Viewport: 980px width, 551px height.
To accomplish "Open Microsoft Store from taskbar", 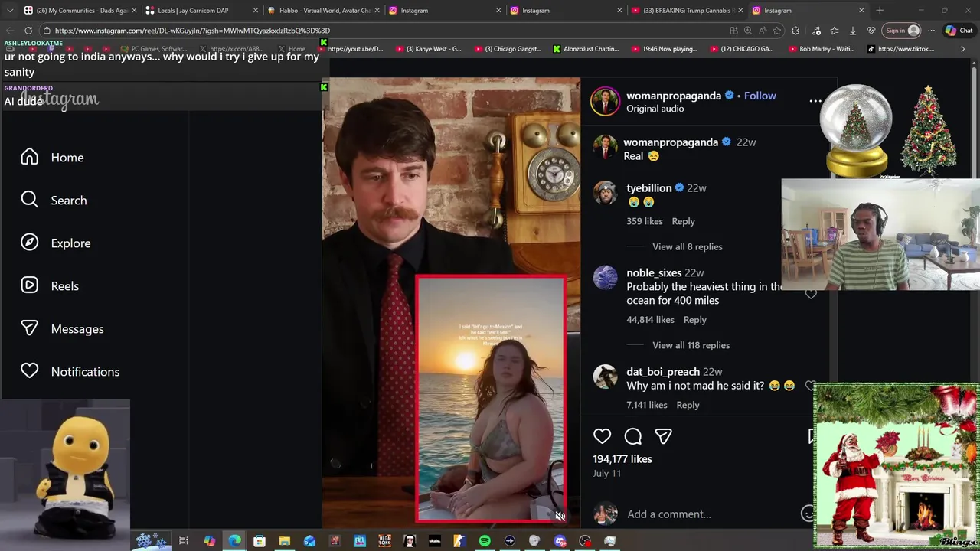I will pos(260,541).
